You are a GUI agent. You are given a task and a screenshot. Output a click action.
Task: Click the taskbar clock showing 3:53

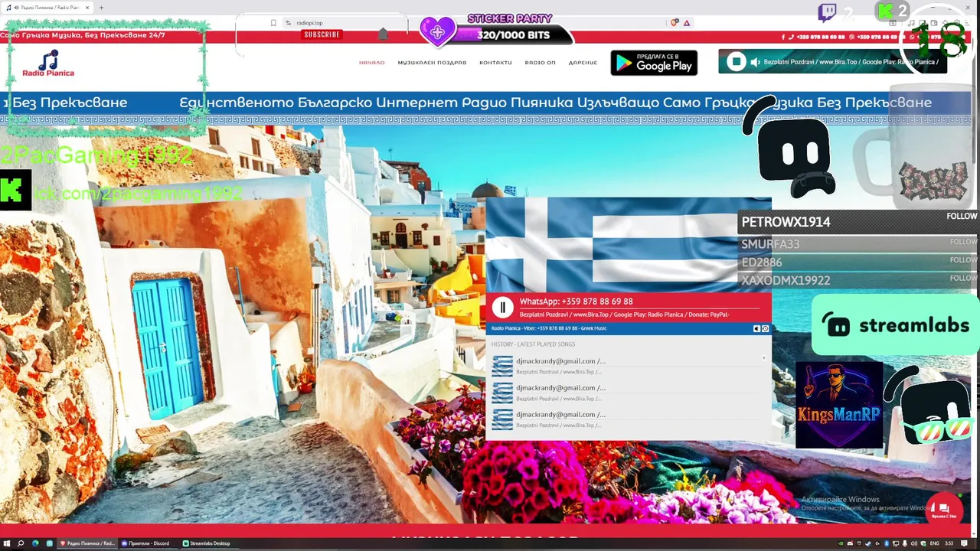949,543
